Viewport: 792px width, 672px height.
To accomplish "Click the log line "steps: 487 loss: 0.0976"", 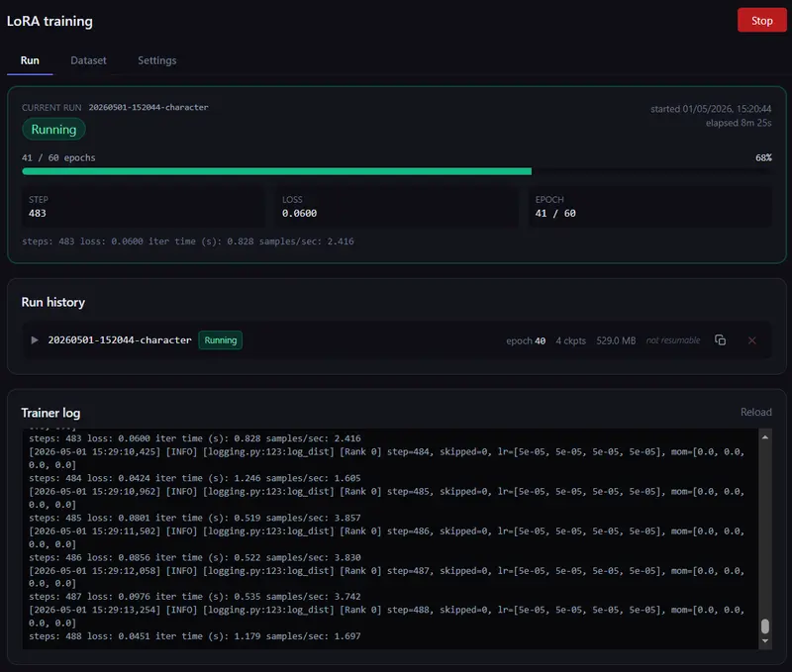I will (x=195, y=596).
